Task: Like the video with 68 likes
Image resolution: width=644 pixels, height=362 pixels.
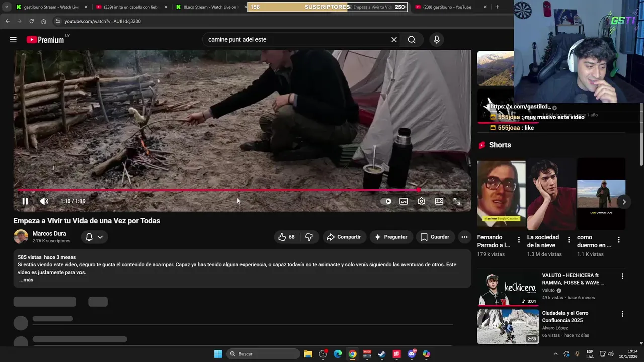Action: coord(286,237)
